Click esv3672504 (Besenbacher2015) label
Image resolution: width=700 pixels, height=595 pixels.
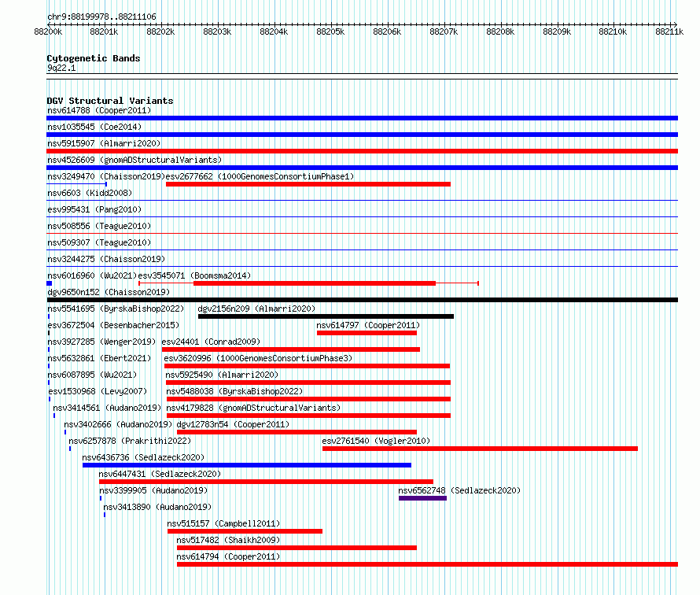pyautogui.click(x=113, y=325)
